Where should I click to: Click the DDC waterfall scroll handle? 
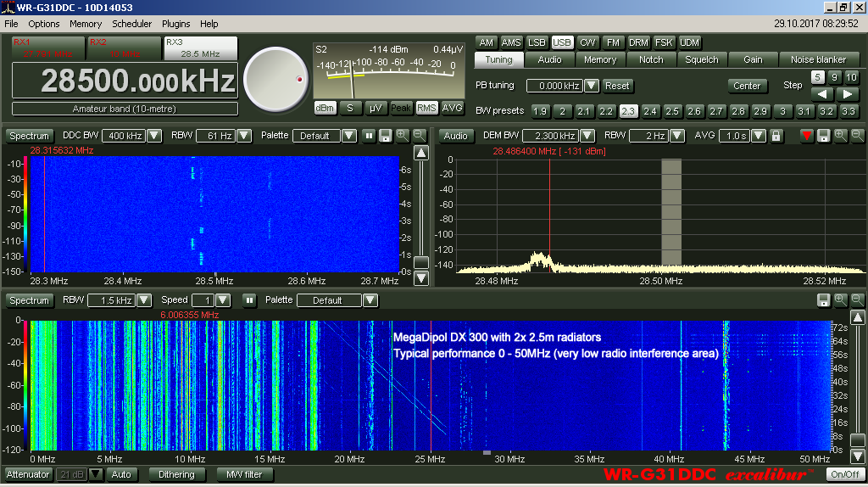coord(421,263)
